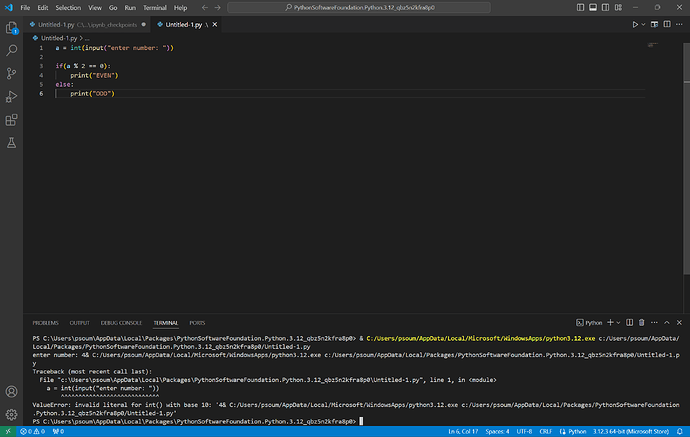Image resolution: width=690 pixels, height=437 pixels.
Task: Open the Go menu
Action: [113, 7]
